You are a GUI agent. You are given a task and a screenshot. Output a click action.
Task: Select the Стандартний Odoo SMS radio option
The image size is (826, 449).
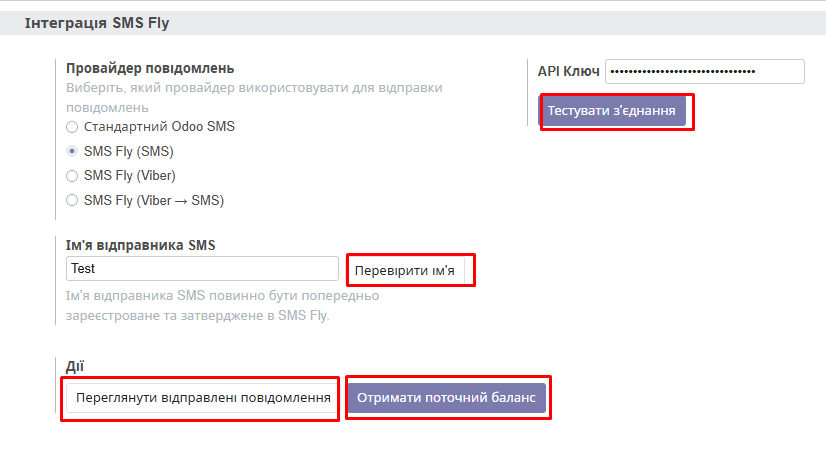[x=72, y=127]
